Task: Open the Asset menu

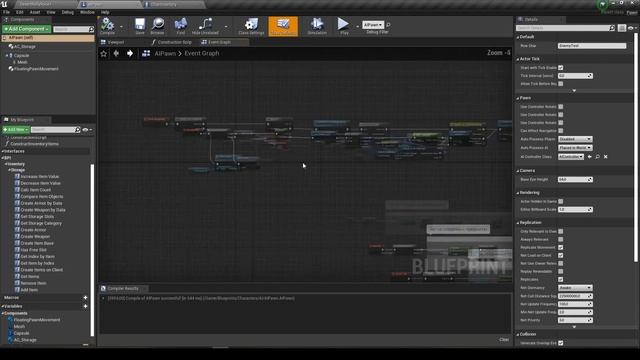Action: click(35, 12)
